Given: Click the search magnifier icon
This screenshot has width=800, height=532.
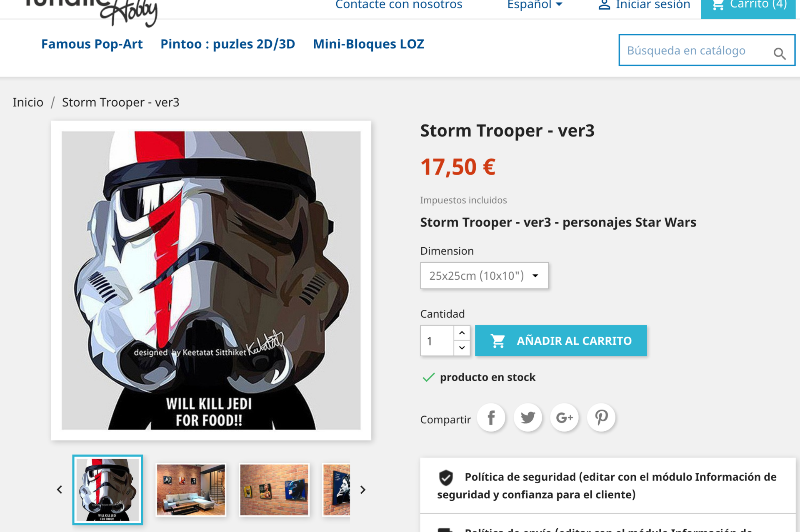Looking at the screenshot, I should coord(780,54).
